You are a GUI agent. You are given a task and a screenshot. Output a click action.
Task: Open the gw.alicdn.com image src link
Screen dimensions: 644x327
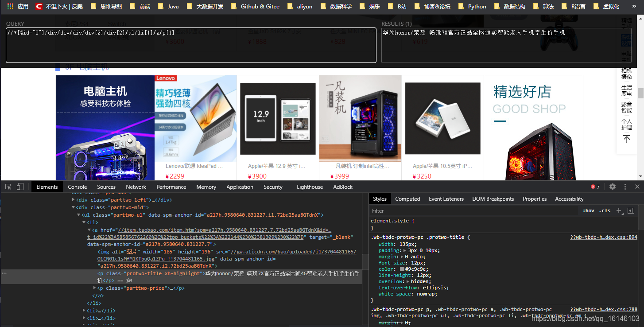coord(293,252)
